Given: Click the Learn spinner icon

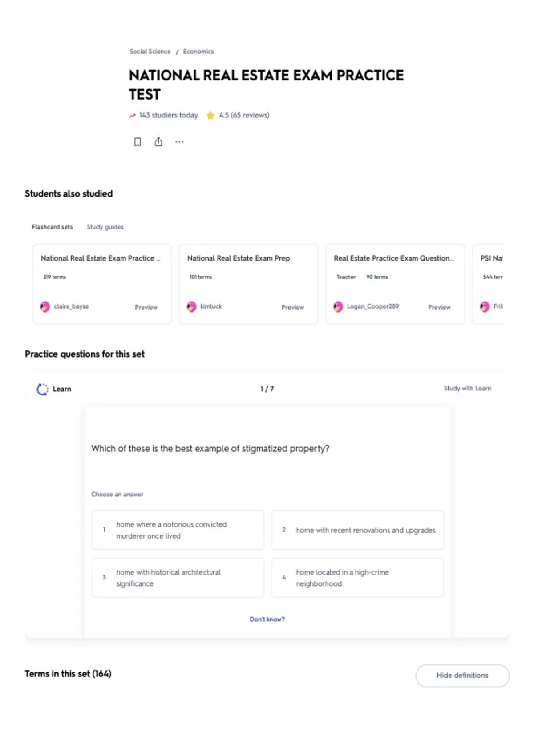Looking at the screenshot, I should click(x=42, y=389).
